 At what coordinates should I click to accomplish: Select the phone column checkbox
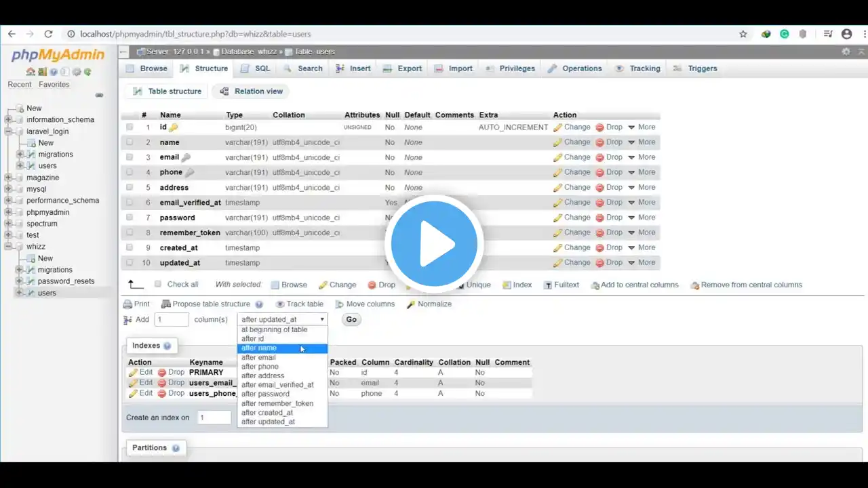point(130,172)
